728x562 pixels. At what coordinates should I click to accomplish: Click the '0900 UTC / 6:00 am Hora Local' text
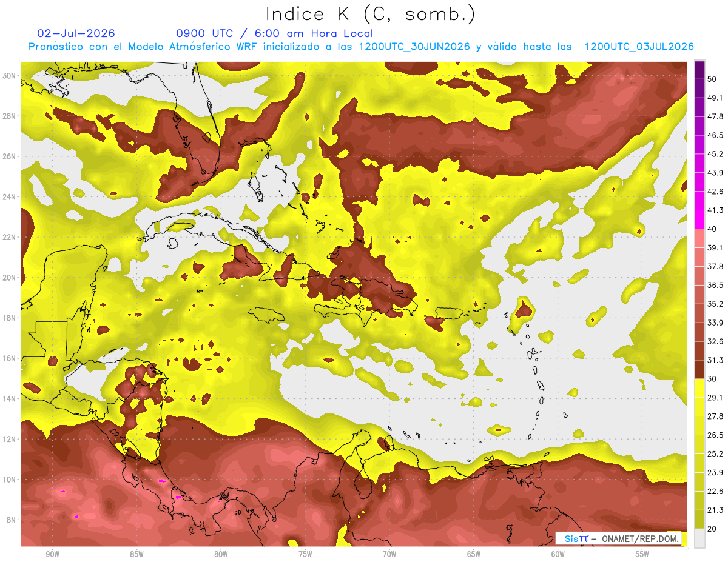click(x=275, y=33)
